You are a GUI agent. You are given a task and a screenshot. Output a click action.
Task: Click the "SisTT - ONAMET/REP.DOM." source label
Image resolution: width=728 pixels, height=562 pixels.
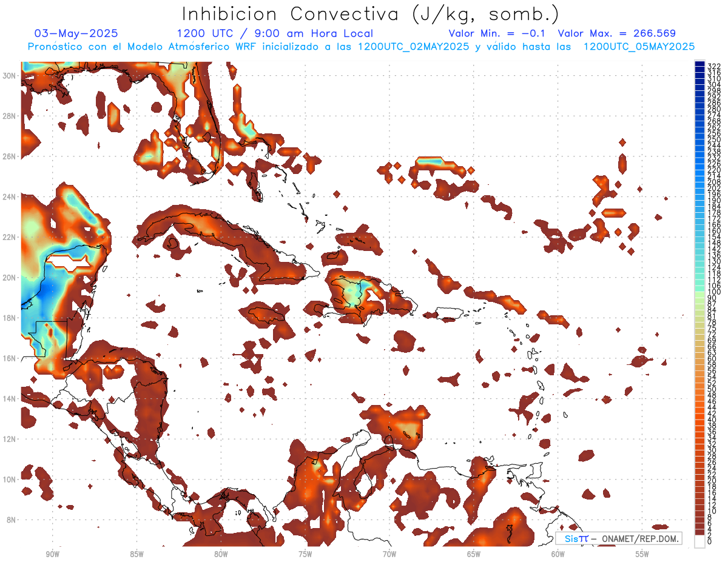(618, 538)
